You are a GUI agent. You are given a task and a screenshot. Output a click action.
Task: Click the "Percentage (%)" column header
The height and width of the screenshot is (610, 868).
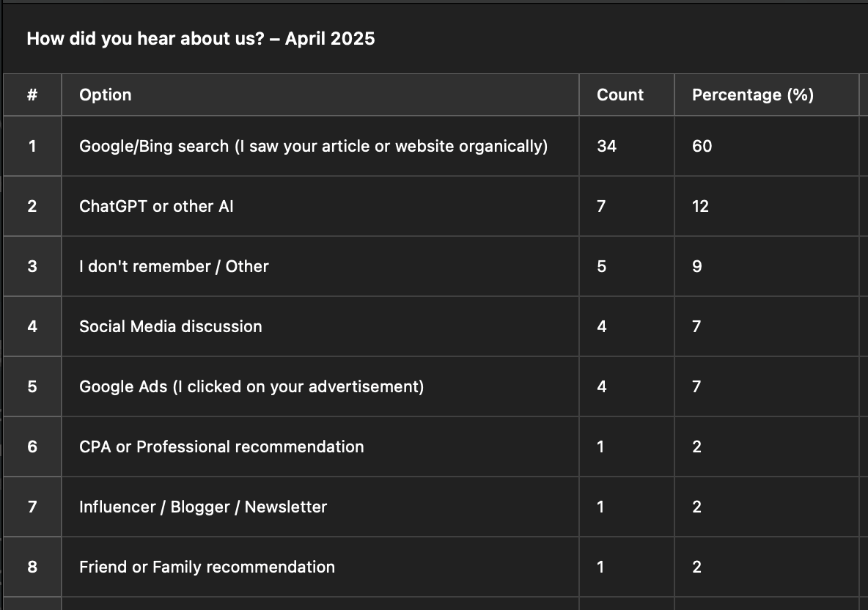(x=752, y=95)
